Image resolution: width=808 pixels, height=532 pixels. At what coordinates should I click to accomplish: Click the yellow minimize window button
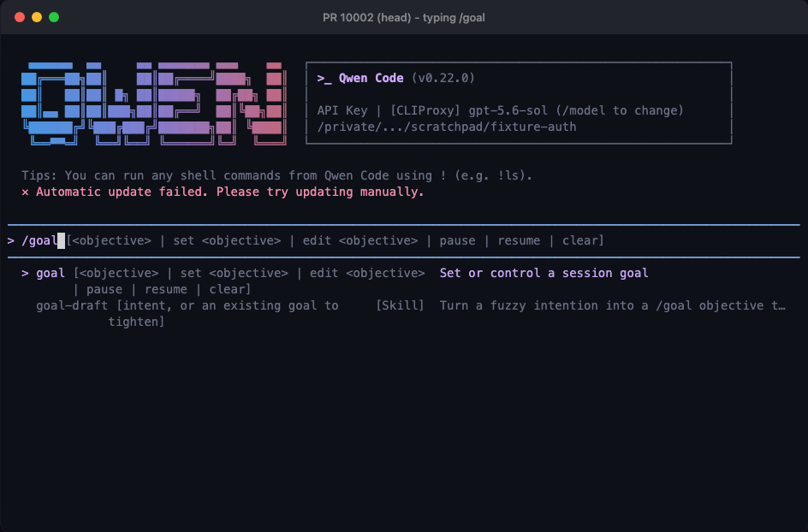pyautogui.click(x=37, y=17)
